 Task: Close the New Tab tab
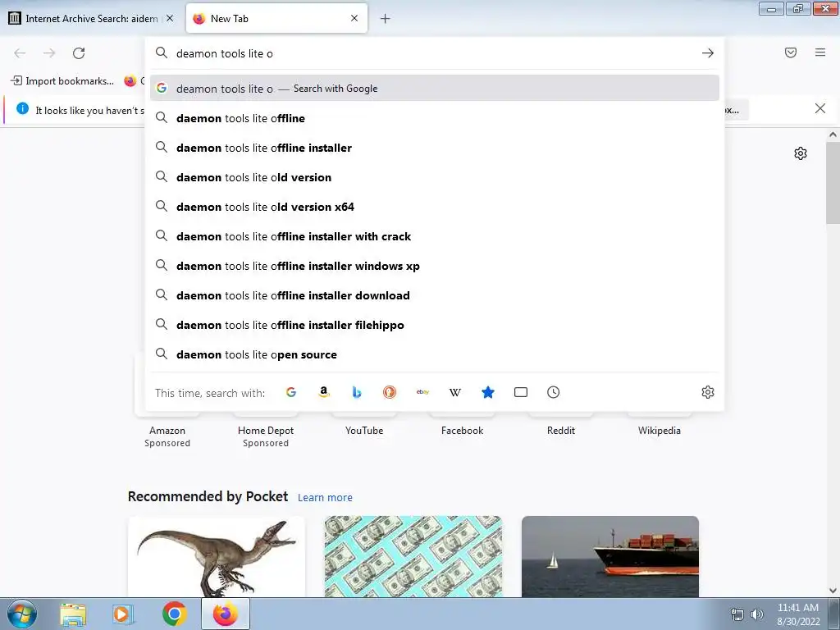(354, 18)
